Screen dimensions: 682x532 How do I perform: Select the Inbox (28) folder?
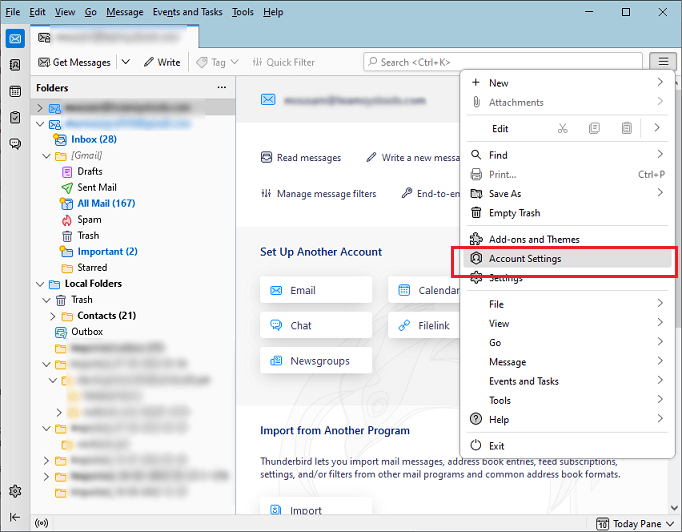pyautogui.click(x=94, y=139)
